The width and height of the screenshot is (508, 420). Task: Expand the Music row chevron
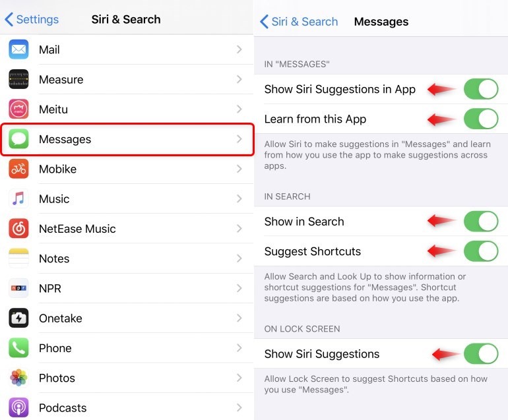click(x=239, y=198)
